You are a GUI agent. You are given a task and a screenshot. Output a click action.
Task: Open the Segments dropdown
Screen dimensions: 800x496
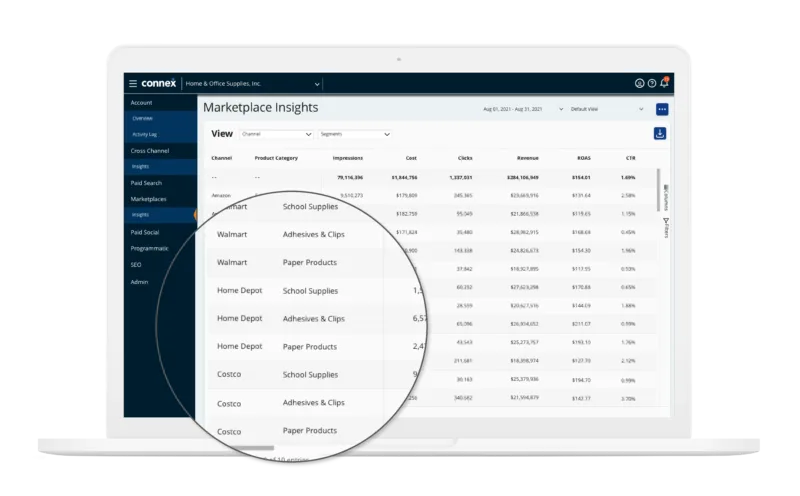tap(355, 134)
